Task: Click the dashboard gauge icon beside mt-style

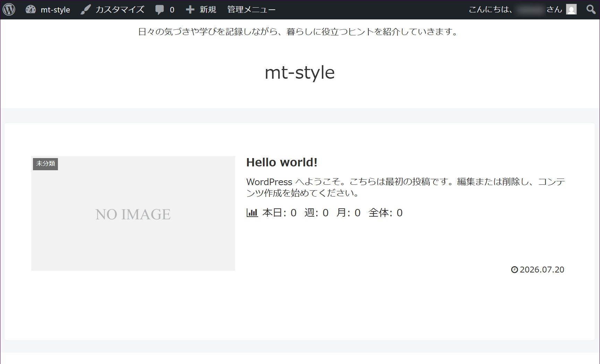Action: pos(31,9)
